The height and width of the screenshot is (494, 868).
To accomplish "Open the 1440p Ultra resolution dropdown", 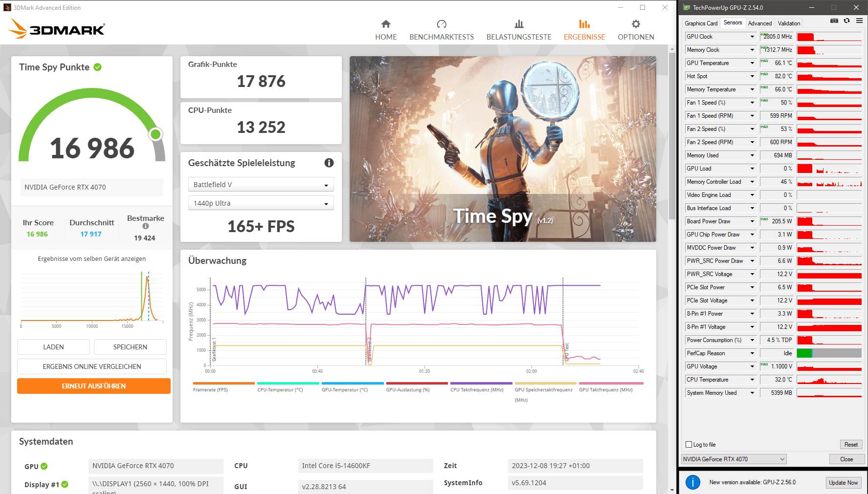I will (x=261, y=203).
